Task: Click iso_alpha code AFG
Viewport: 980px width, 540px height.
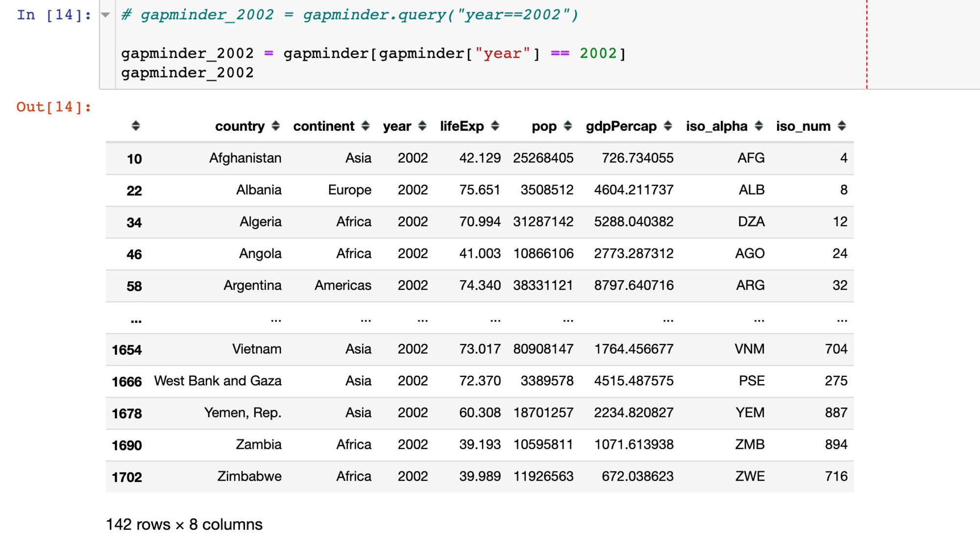Action: click(x=751, y=158)
